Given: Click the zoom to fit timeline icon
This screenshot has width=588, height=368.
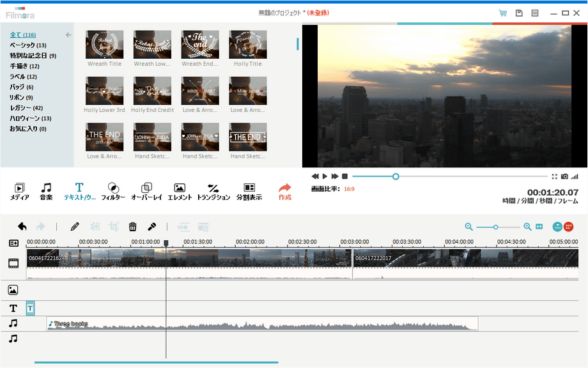Looking at the screenshot, I should [x=539, y=227].
